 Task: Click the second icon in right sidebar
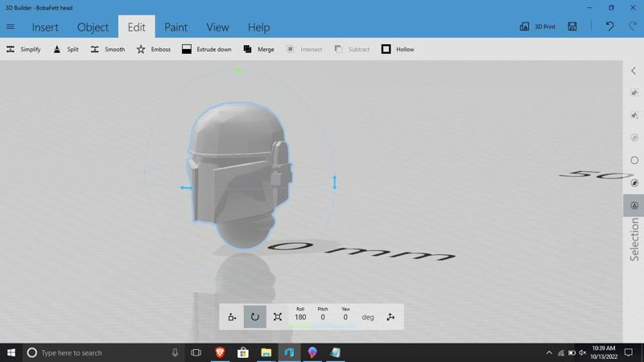(x=634, y=115)
